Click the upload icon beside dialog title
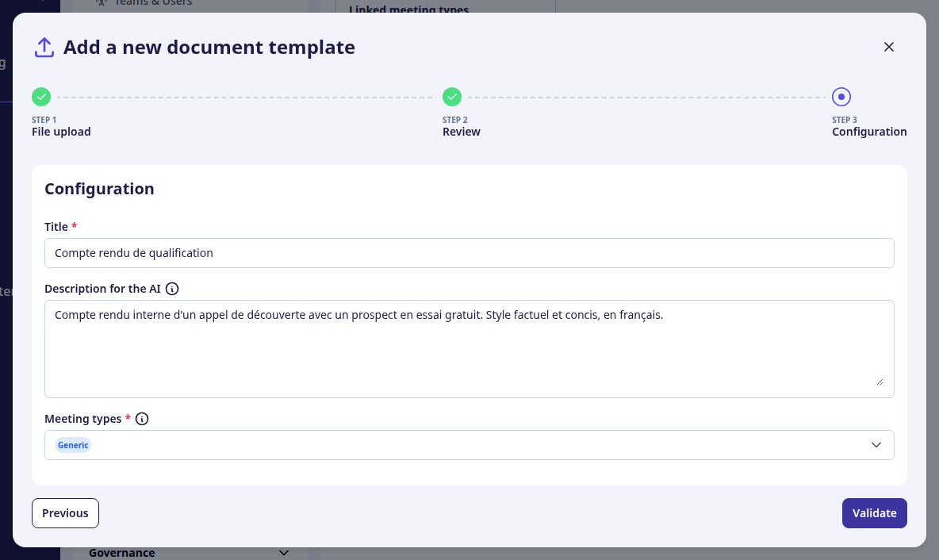939x560 pixels. click(x=44, y=48)
